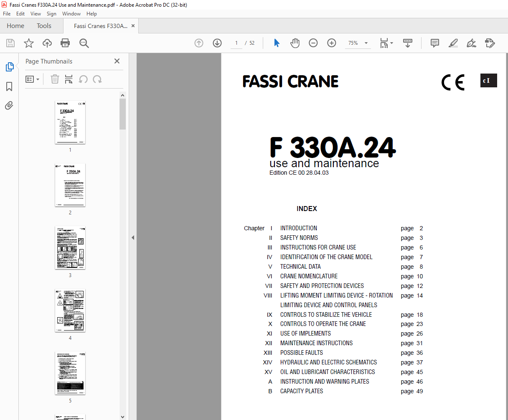Delete selected page with trash icon
The image size is (508, 420).
click(55, 79)
